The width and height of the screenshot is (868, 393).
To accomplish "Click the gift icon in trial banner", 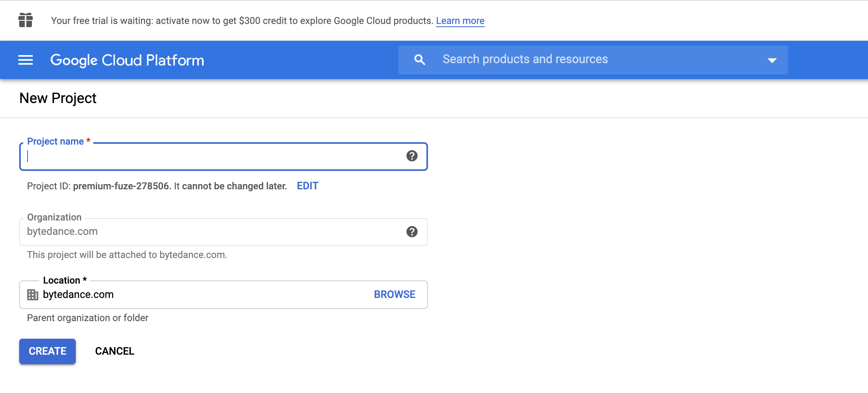I will 26,20.
